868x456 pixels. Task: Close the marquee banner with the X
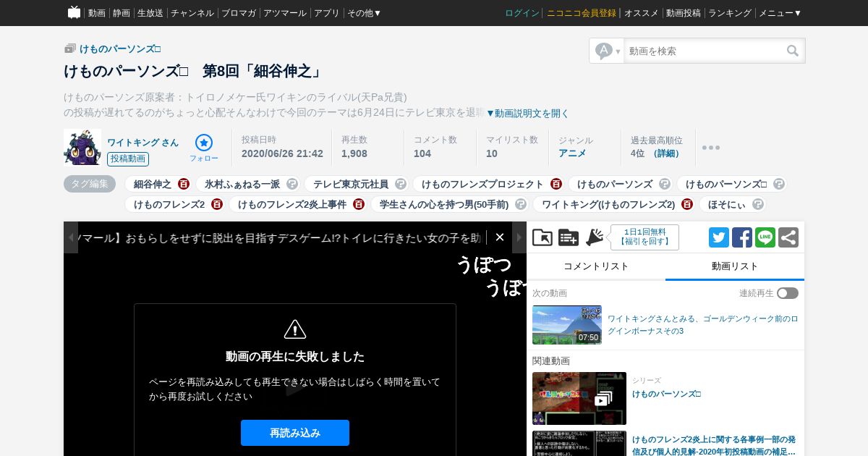tap(500, 237)
